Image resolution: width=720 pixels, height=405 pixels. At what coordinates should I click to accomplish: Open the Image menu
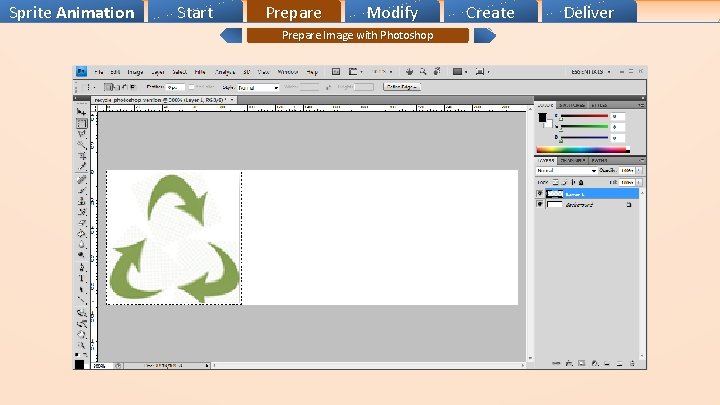tap(135, 72)
